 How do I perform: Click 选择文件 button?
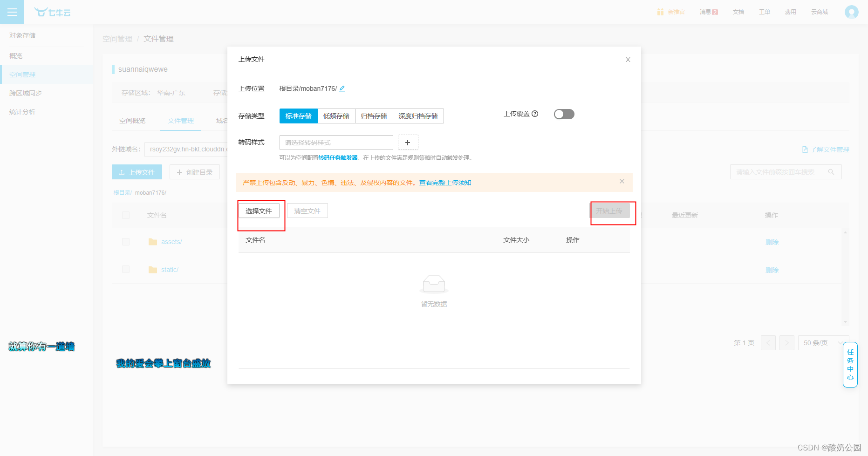(x=259, y=211)
